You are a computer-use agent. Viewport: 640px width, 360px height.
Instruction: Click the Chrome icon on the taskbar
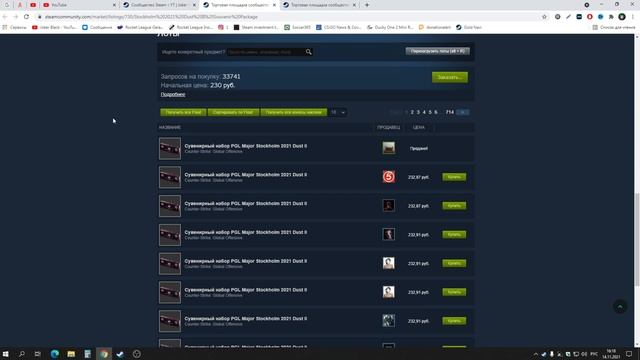pyautogui.click(x=104, y=354)
